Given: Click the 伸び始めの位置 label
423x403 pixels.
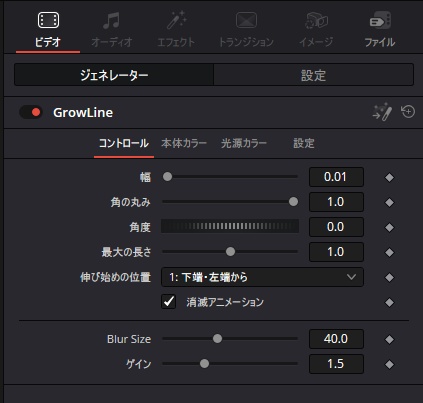Looking at the screenshot, I should tap(115, 277).
